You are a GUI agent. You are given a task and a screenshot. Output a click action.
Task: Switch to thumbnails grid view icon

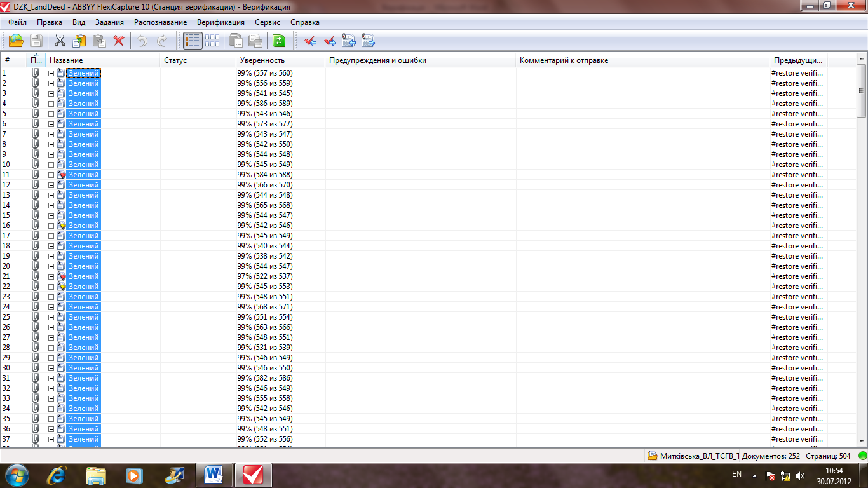point(212,41)
